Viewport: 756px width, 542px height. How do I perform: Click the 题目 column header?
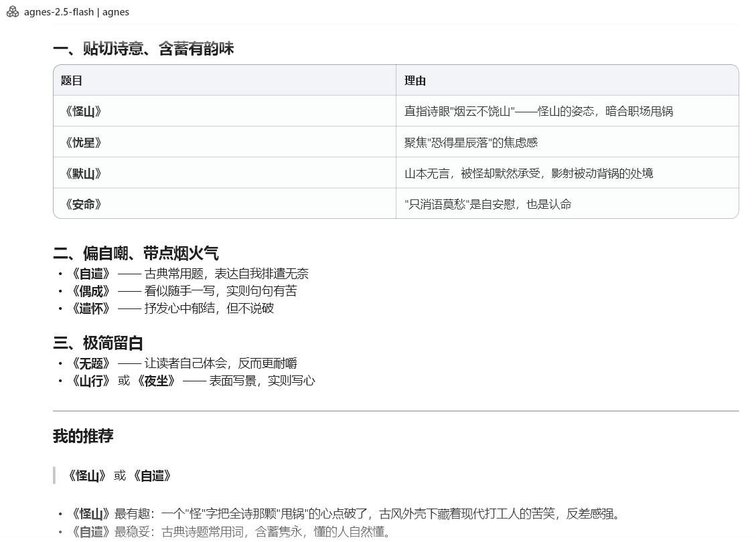tap(225, 80)
